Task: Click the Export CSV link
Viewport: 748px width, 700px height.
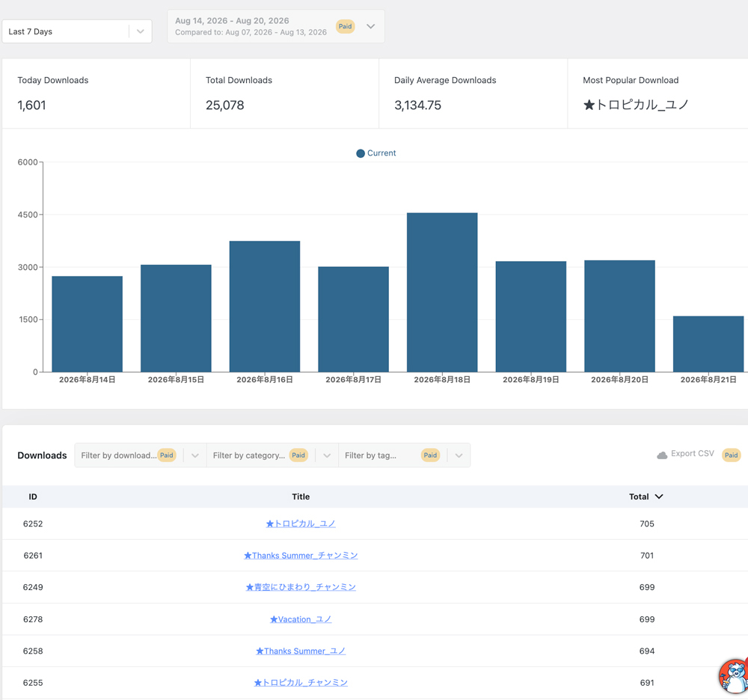Action: click(x=692, y=453)
